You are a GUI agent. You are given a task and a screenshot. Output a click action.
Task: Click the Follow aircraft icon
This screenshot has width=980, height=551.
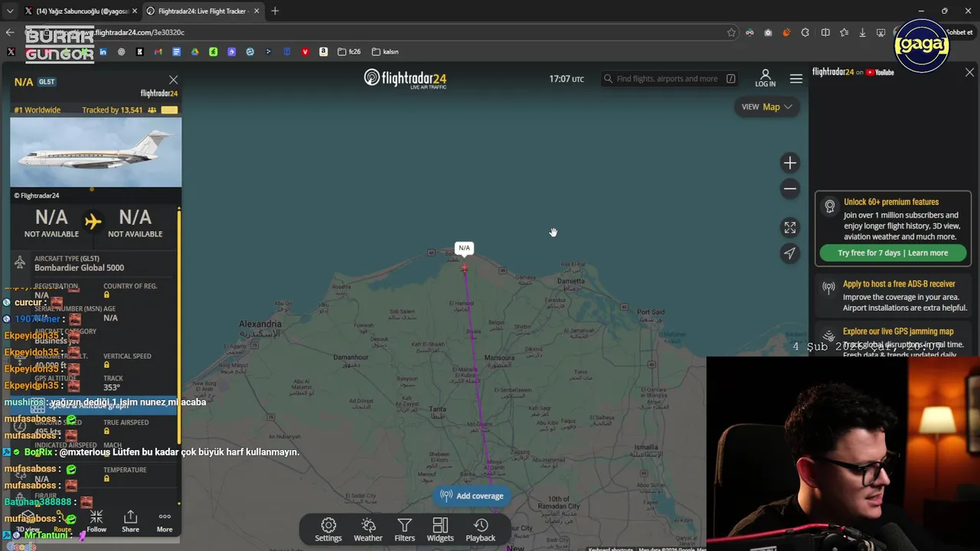(96, 522)
